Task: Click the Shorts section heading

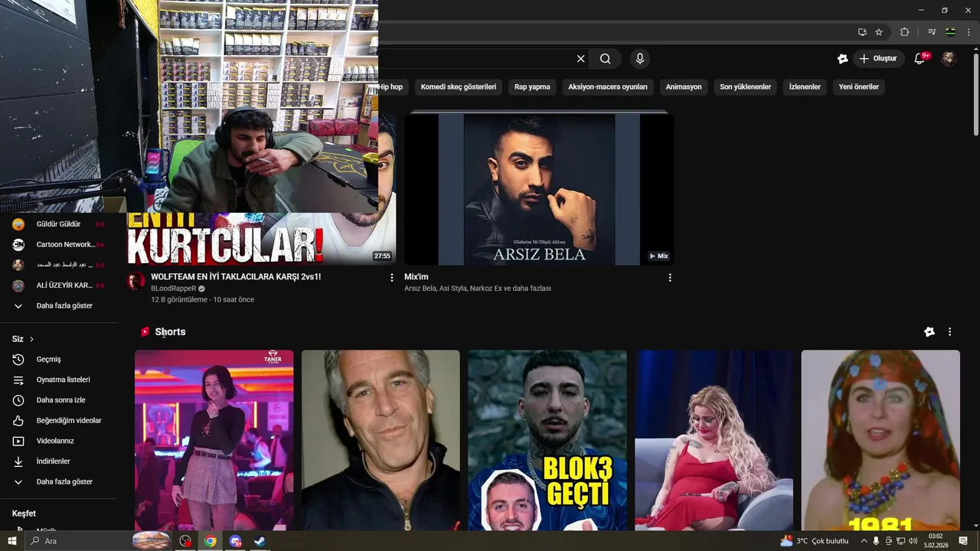Action: tap(170, 332)
